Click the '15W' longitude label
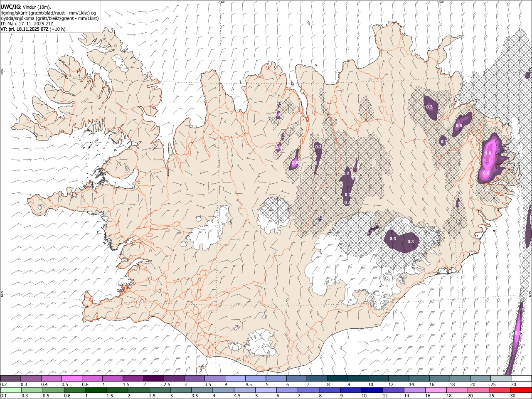The height and width of the screenshot is (399, 532). pos(440,2)
